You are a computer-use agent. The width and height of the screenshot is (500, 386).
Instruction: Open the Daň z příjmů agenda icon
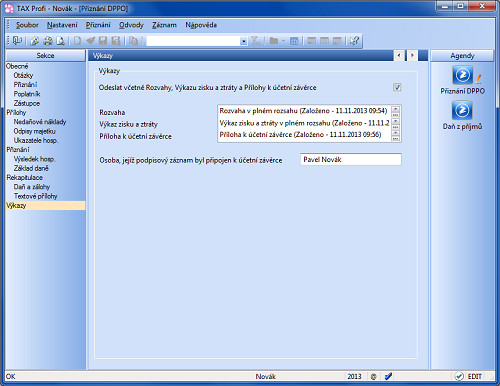[462, 110]
